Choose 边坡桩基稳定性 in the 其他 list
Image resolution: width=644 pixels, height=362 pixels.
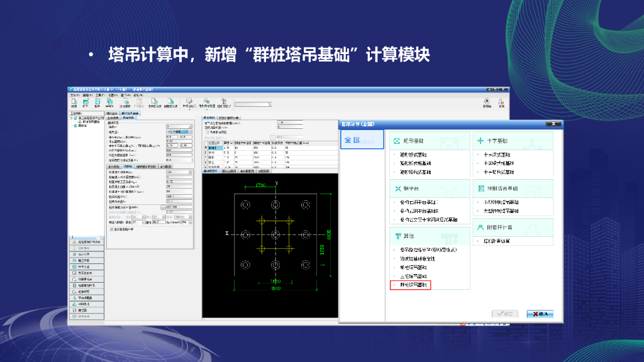[x=418, y=259]
